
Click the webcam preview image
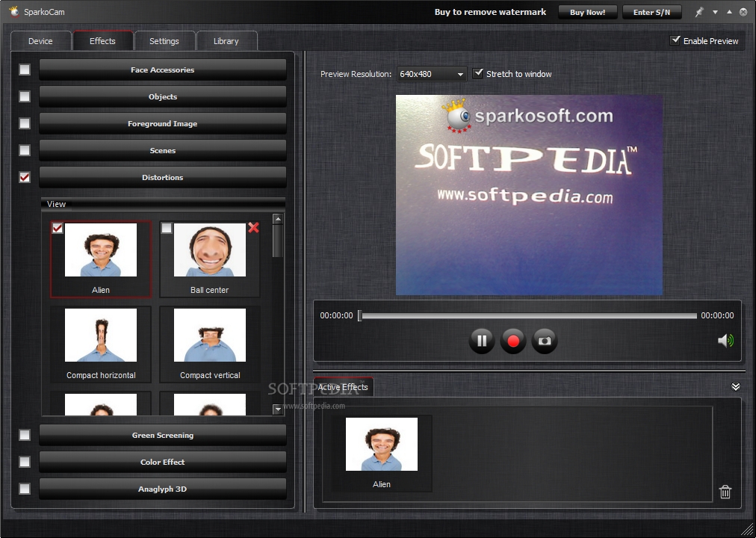529,195
